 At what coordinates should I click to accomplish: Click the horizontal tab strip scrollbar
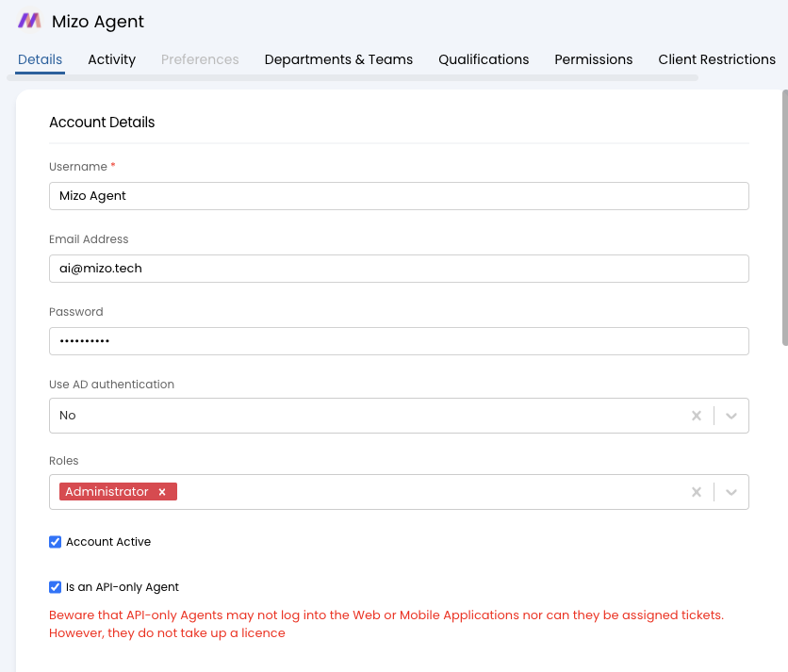pos(353,78)
